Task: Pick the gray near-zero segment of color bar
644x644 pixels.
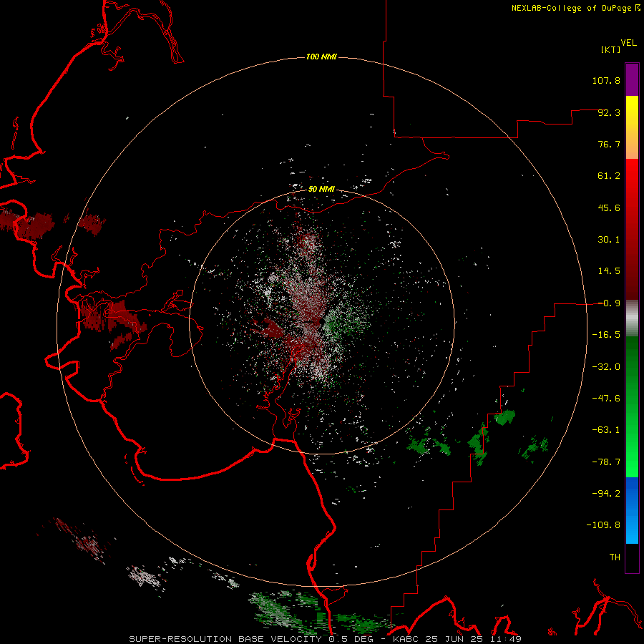Action: coord(632,316)
